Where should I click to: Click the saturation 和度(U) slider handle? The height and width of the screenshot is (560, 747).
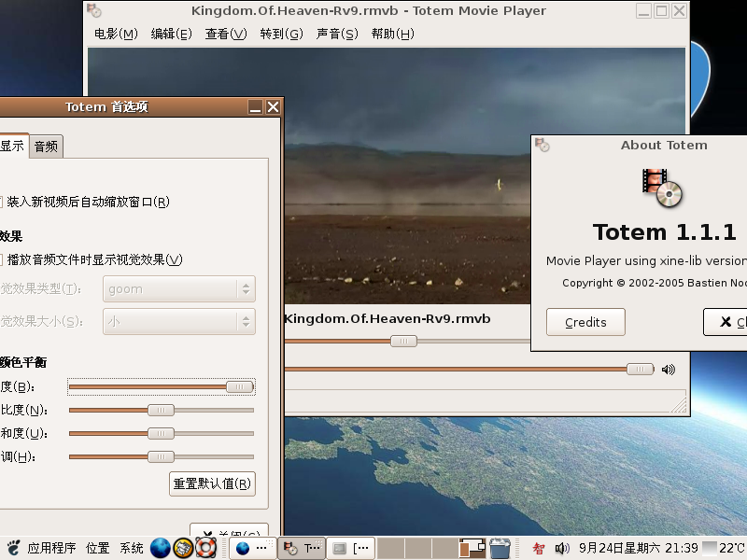point(161,433)
